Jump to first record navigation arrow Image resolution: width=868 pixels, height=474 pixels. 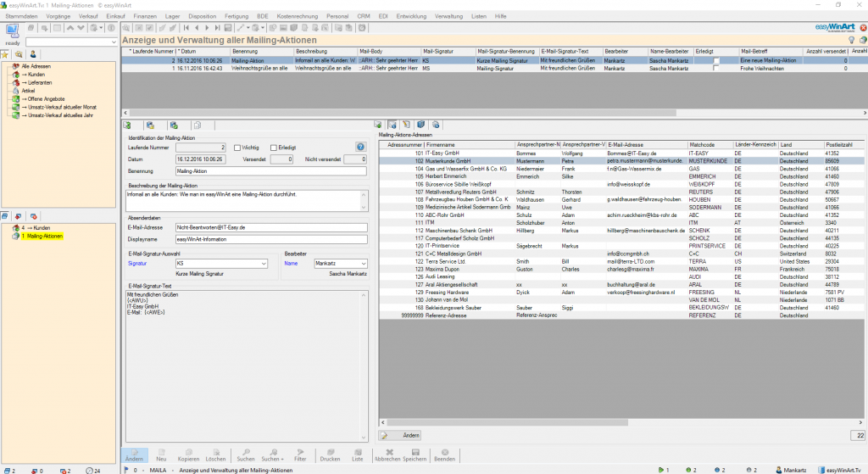186,28
